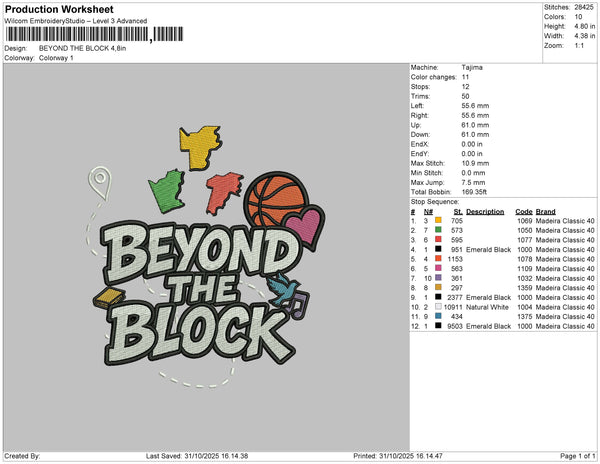600x464 pixels.
Task: Click the Max Jump value 7.5 mm
Action: coord(473,182)
